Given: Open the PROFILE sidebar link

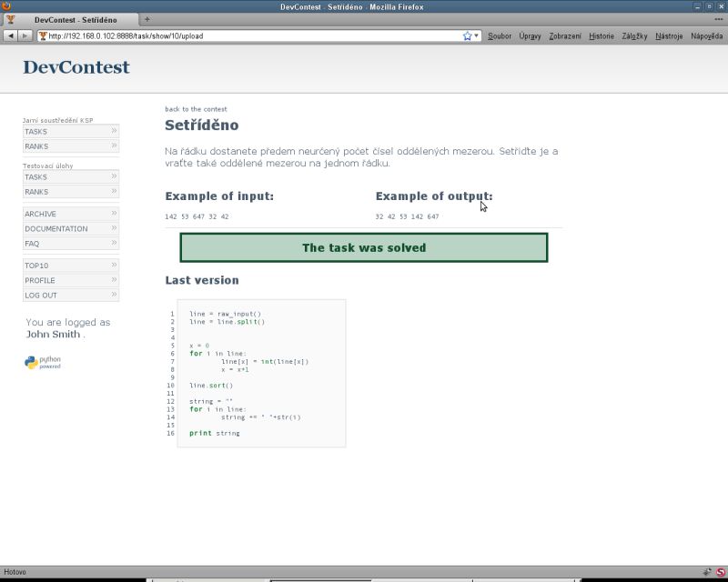Looking at the screenshot, I should (71, 280).
